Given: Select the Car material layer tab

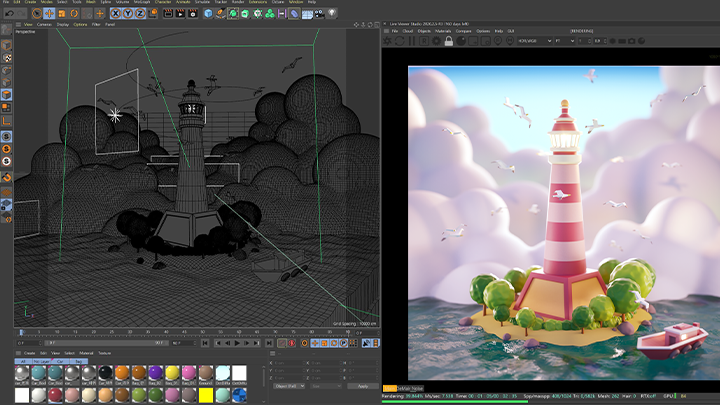Looking at the screenshot, I should pyautogui.click(x=60, y=361).
